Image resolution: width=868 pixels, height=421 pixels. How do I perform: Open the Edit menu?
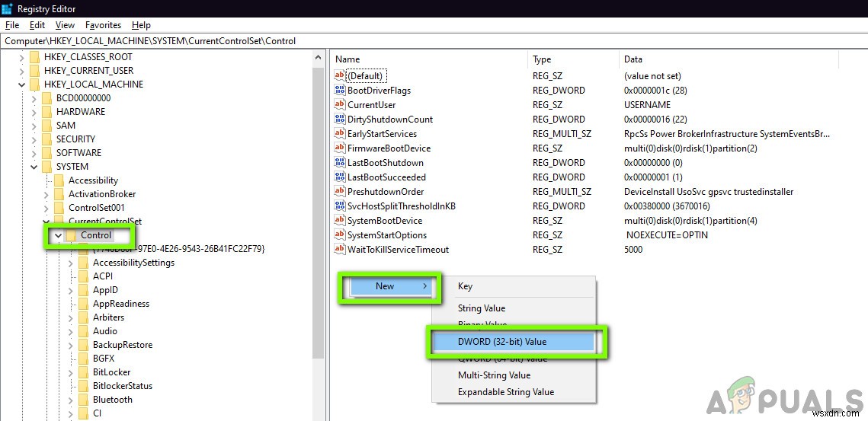click(37, 25)
